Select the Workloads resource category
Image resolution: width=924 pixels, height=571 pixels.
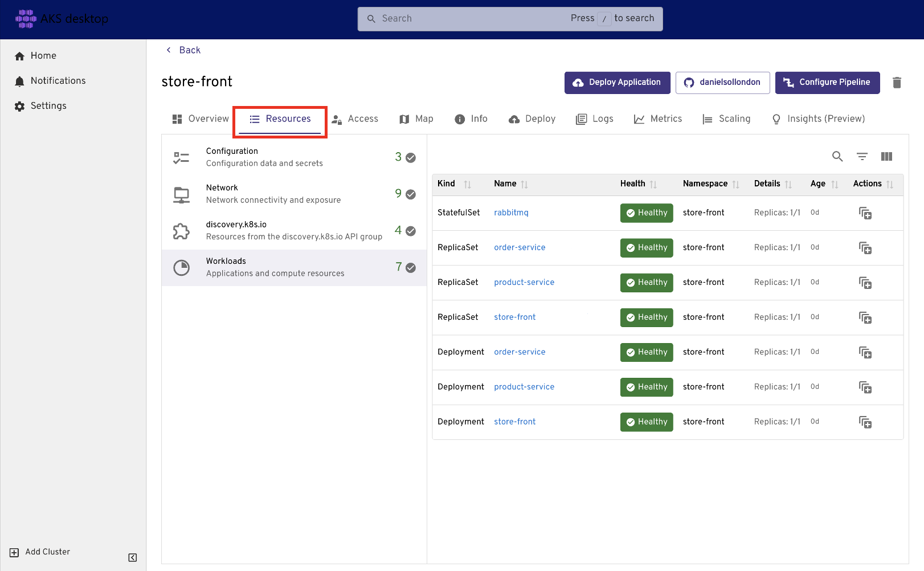point(294,267)
